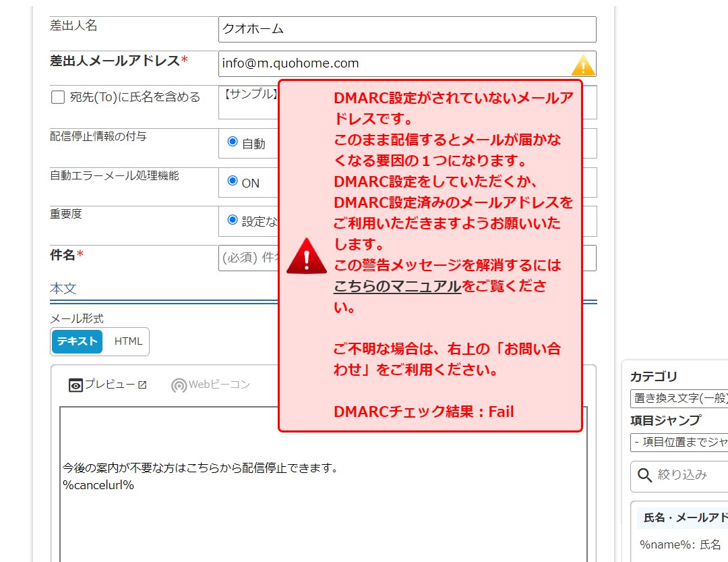Click the Webビーコン signal icon
The width and height of the screenshot is (728, 562).
coord(179,385)
